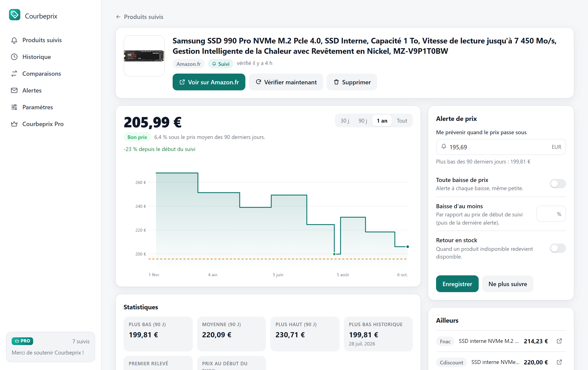This screenshot has height=370, width=588.
Task: Click the PRO badge in sidebar footer
Action: click(x=22, y=341)
